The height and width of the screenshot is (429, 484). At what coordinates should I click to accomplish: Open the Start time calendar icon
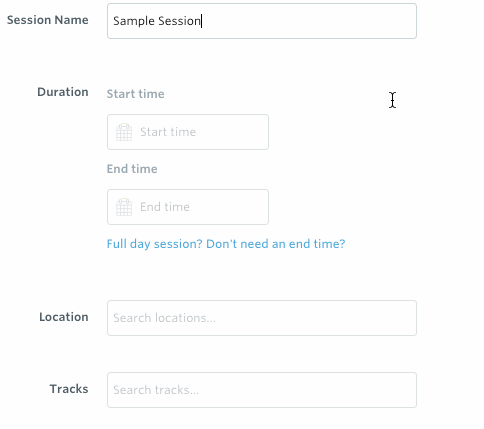[x=124, y=132]
